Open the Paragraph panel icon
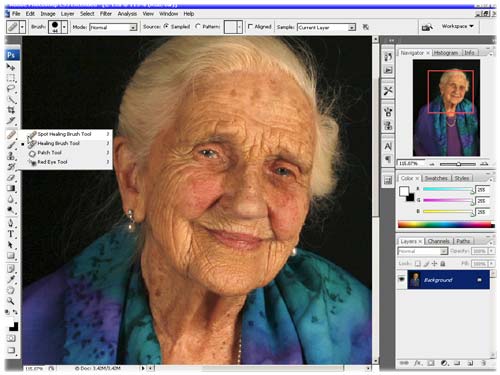Viewport: 500px width, 375px height. pyautogui.click(x=388, y=159)
